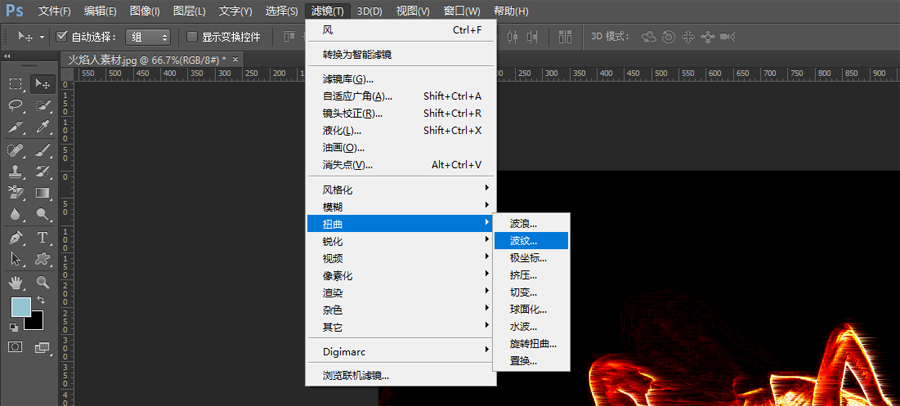Open the 文件(F) menu
This screenshot has height=406, width=900.
coord(55,11)
